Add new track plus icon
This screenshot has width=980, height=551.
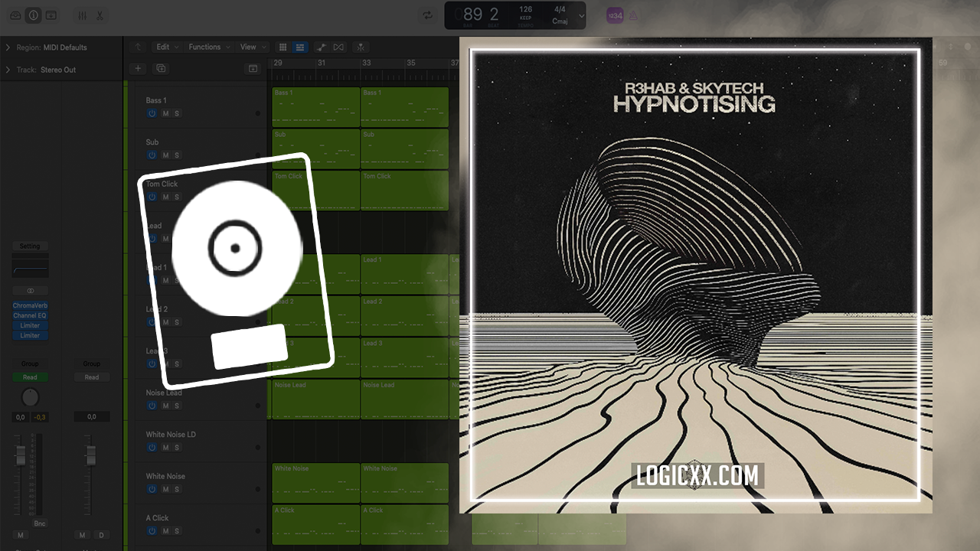(x=138, y=68)
